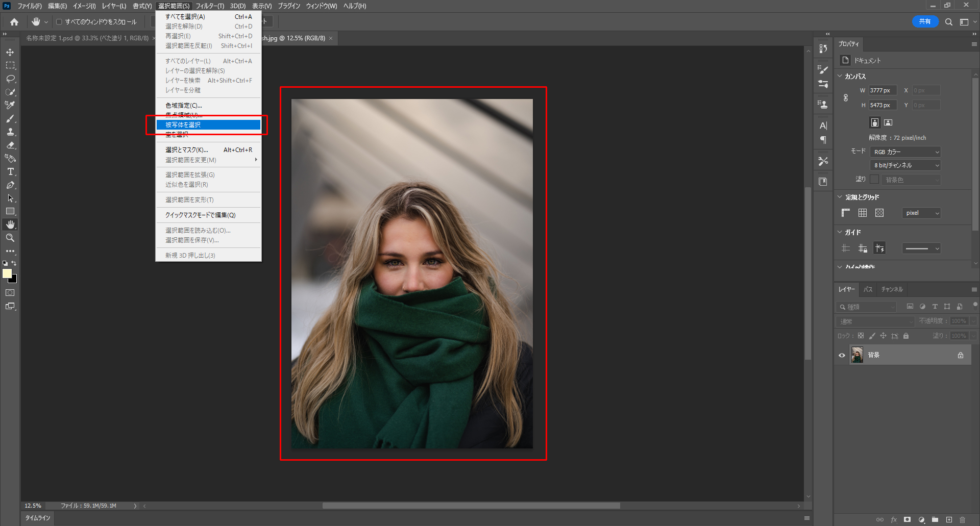Click the Home icon in options bar
This screenshot has width=980, height=526.
pyautogui.click(x=14, y=22)
